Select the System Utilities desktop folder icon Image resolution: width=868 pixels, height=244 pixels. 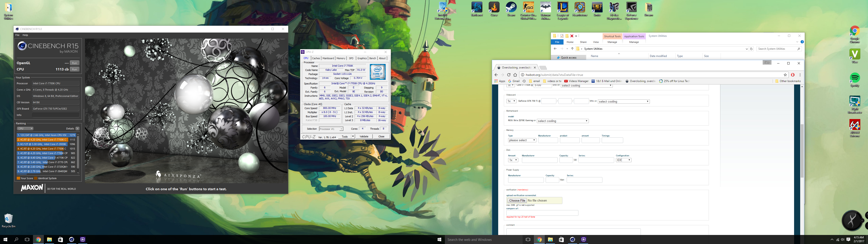[x=8, y=12]
